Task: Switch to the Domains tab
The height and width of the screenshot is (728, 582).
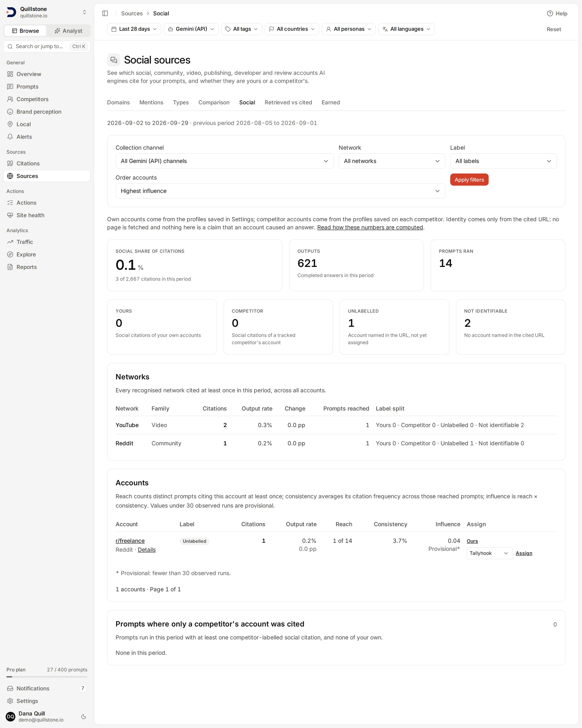Action: 118,102
